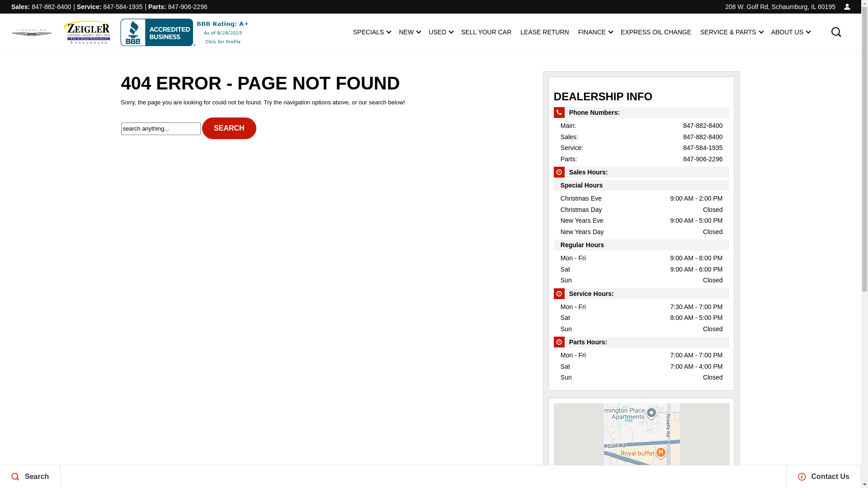Click the red SEARCH button
Viewport: 868px width, 488px height.
(x=229, y=128)
